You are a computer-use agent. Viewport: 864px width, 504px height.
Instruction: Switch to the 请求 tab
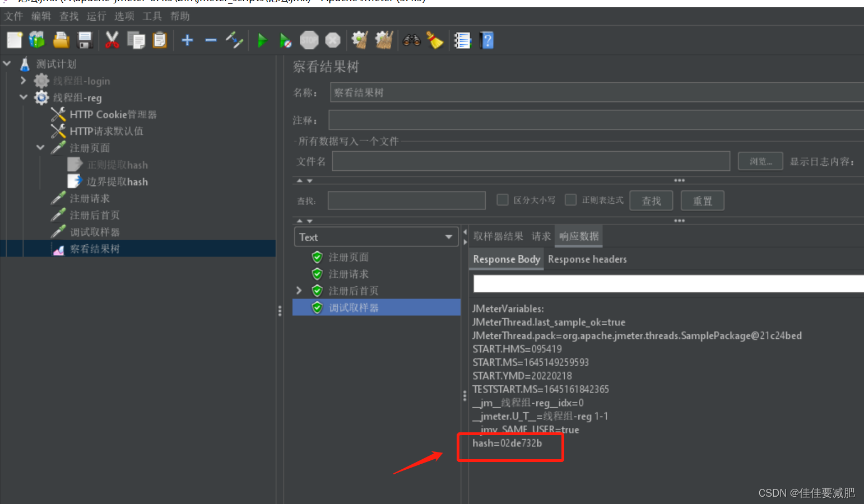coord(541,236)
